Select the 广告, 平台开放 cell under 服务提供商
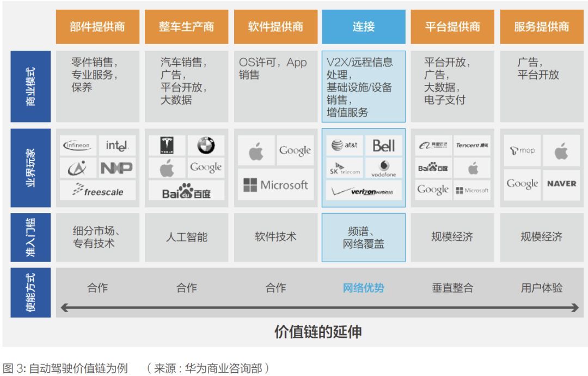The image size is (588, 376). tap(542, 86)
